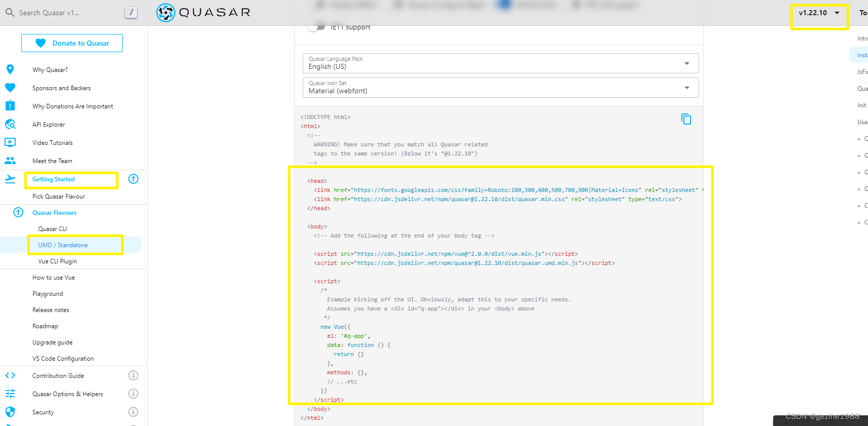Click the heart icon beside Sponsors and Backers
Viewport: 868px width, 426px height.
click(x=10, y=88)
